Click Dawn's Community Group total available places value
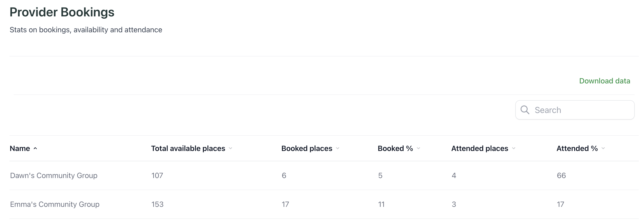Image resolution: width=644 pixels, height=220 pixels. coord(157,175)
